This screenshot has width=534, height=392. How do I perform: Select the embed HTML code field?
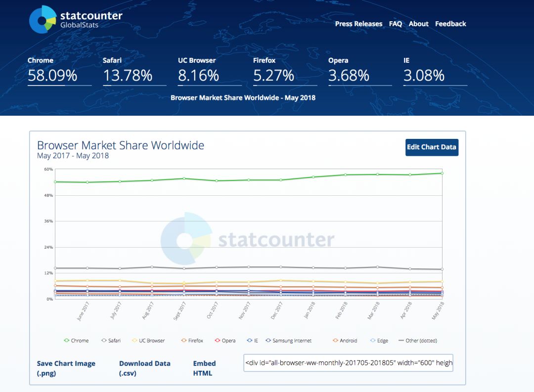349,363
